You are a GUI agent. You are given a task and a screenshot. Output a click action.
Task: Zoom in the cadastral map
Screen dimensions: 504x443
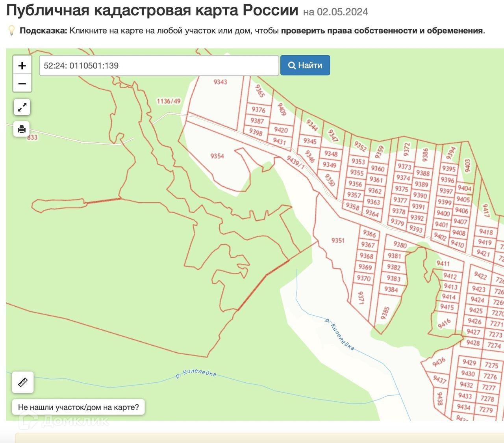(x=22, y=65)
